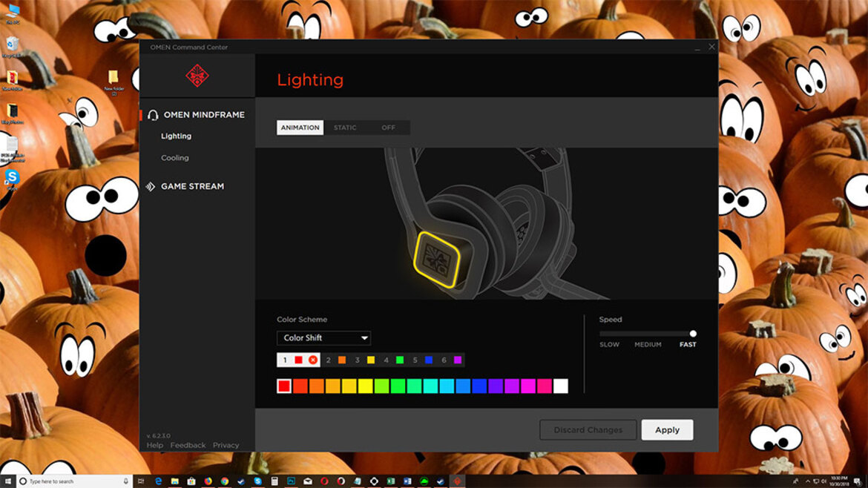The height and width of the screenshot is (488, 868).
Task: Open Calculator from the taskbar
Action: pyautogui.click(x=274, y=481)
